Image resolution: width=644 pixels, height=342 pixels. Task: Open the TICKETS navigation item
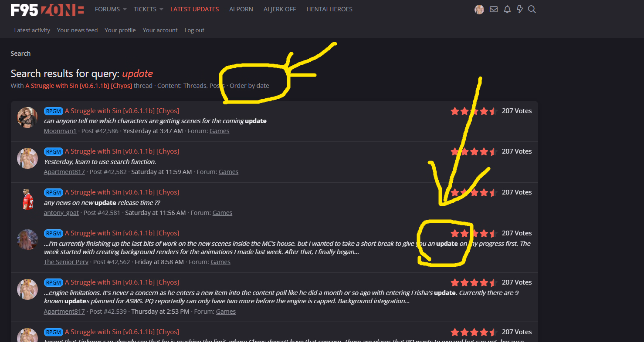[x=145, y=9]
